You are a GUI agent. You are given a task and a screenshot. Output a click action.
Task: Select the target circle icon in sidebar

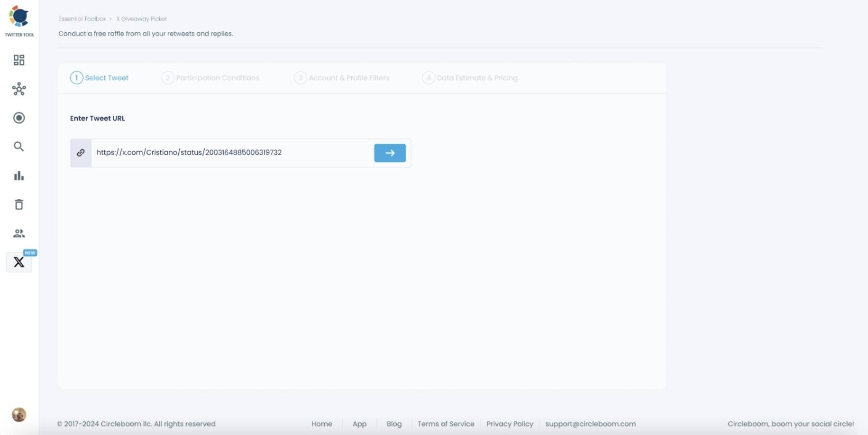point(19,118)
